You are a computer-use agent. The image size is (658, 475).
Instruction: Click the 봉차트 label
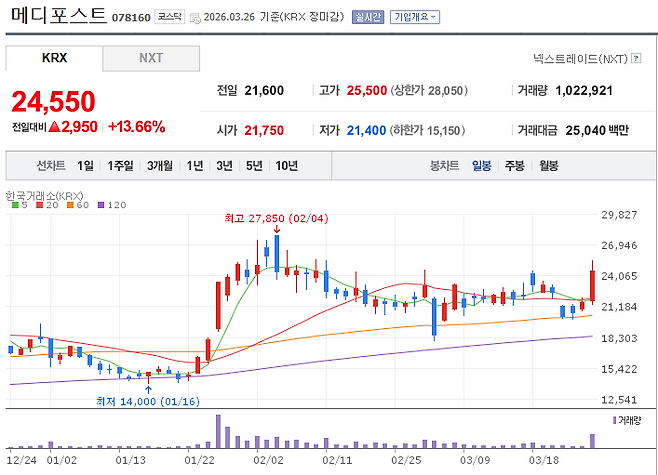click(444, 166)
